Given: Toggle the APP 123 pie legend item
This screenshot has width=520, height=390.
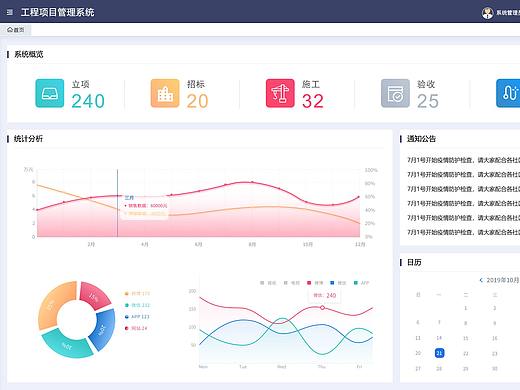Looking at the screenshot, I should (137, 317).
